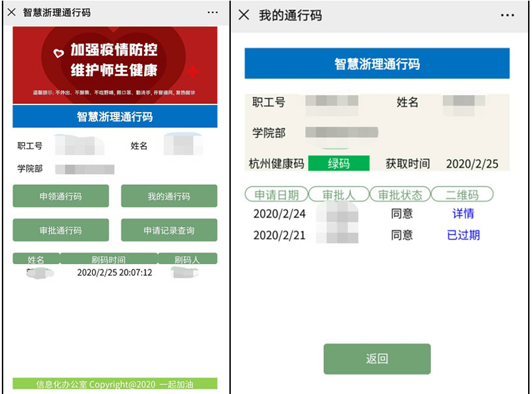Open 申请记录查询 button

click(x=169, y=230)
